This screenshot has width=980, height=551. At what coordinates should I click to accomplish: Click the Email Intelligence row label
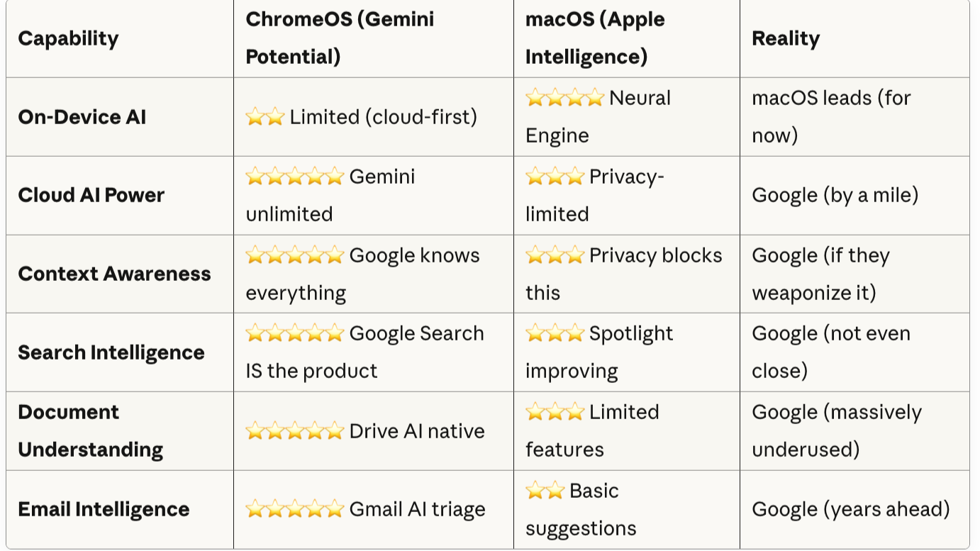tap(104, 509)
